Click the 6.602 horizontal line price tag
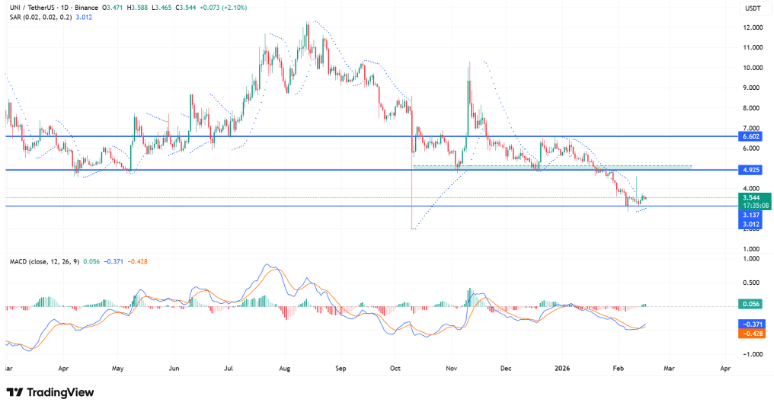Viewport: 774px width, 409px height. (x=752, y=136)
